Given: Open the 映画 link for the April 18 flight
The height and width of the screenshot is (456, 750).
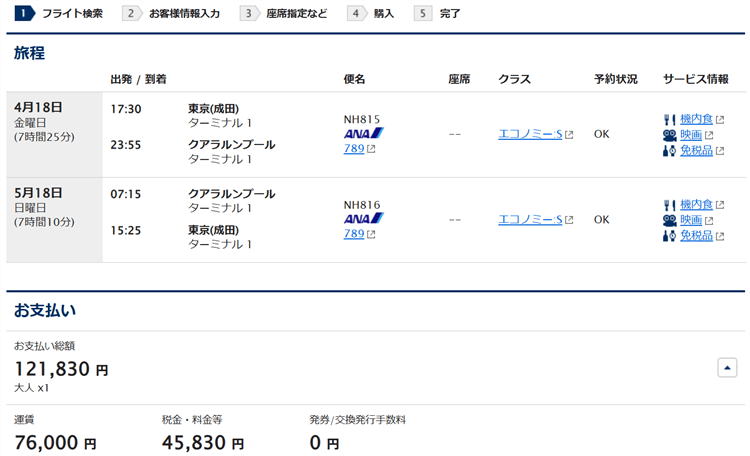Looking at the screenshot, I should [690, 135].
